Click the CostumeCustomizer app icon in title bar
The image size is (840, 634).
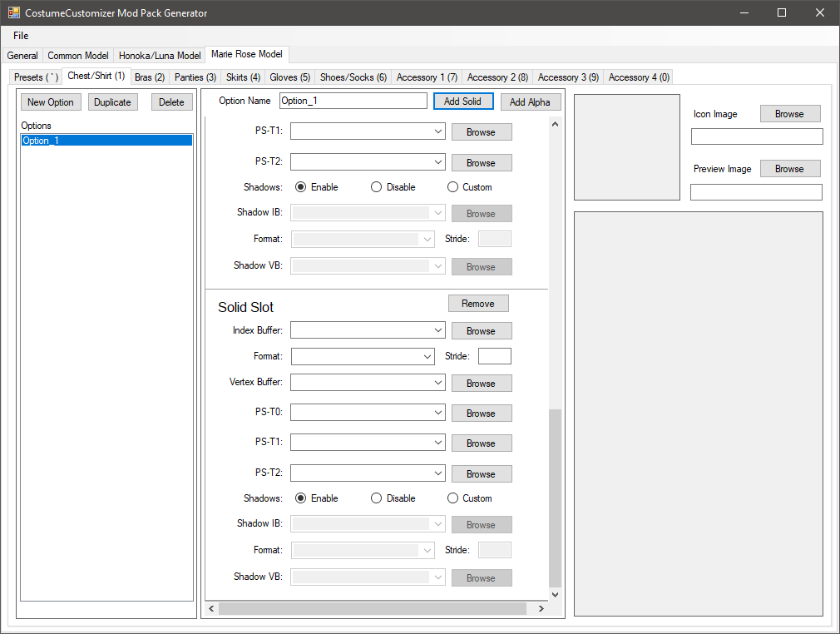13,12
